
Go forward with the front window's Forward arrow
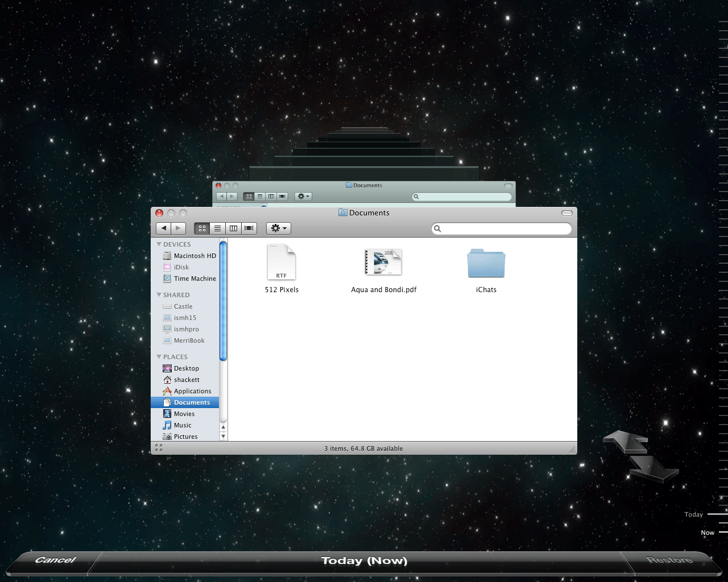(x=179, y=228)
